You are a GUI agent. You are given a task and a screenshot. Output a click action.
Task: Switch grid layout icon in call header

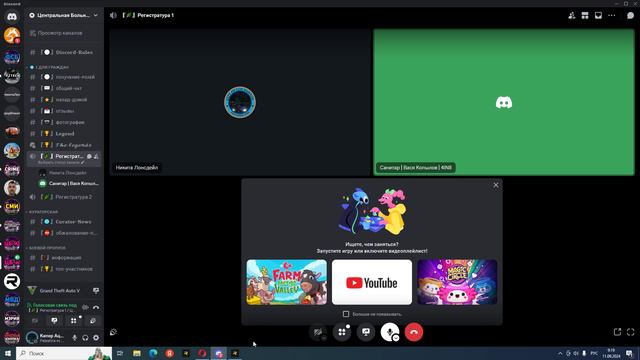[x=585, y=16]
